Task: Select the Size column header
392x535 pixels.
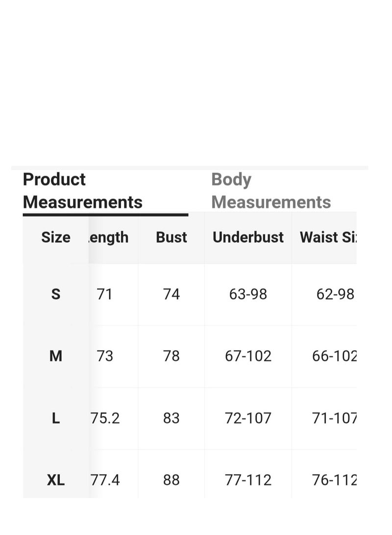Action: pyautogui.click(x=56, y=237)
